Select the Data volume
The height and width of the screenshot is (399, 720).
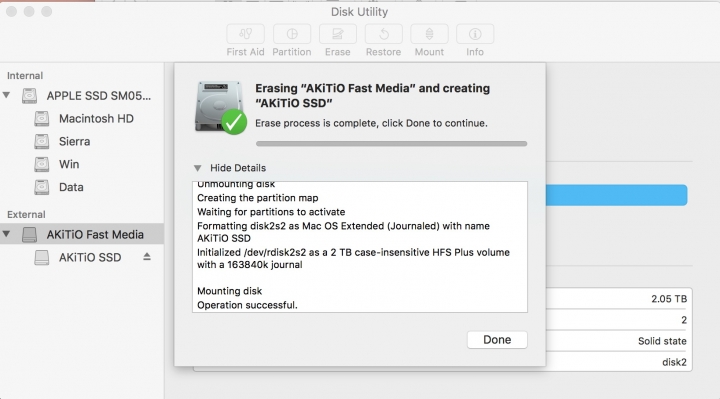[x=71, y=187]
